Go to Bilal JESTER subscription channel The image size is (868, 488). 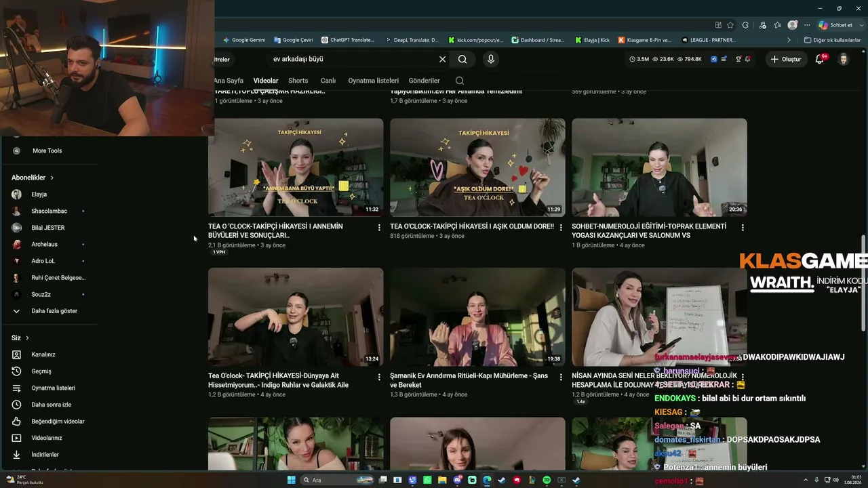pos(47,228)
